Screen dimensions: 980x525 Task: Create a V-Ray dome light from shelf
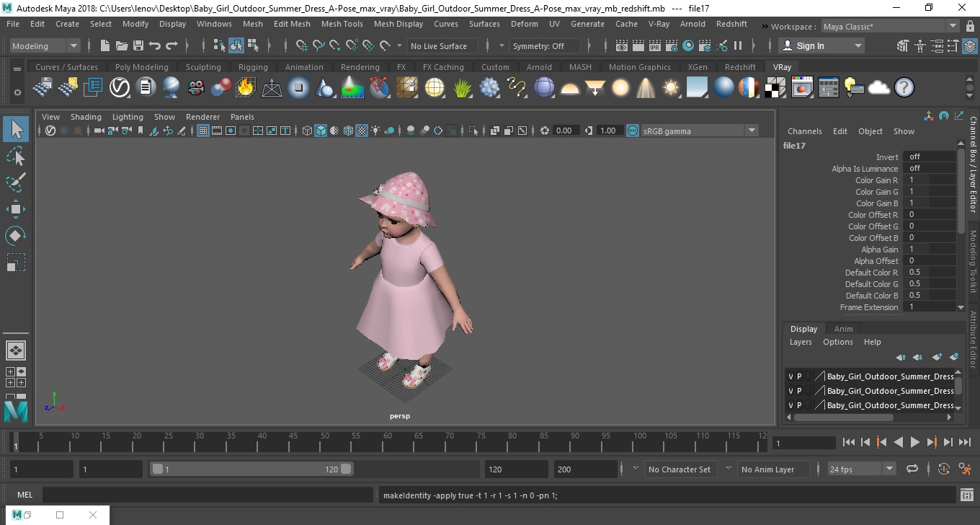(570, 88)
